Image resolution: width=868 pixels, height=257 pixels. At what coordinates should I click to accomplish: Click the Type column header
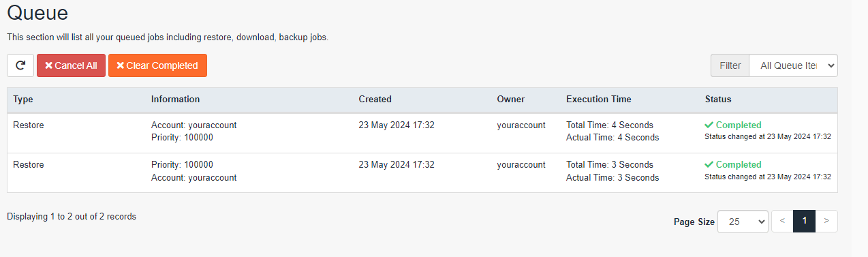pyautogui.click(x=23, y=99)
